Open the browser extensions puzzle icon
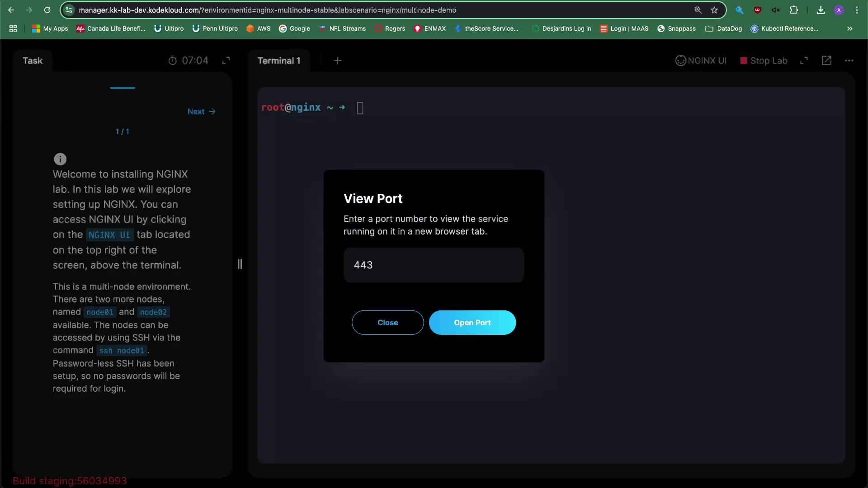 tap(794, 10)
